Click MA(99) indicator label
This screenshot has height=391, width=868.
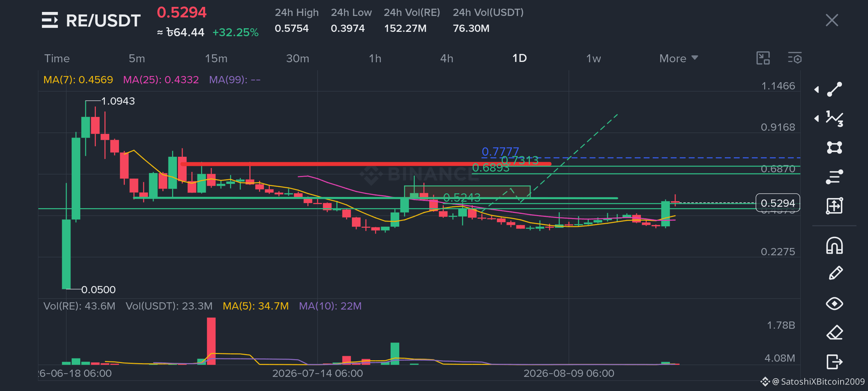coord(235,80)
